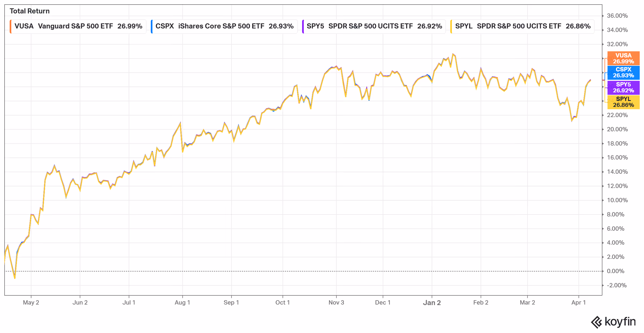Click the VUSA orange color bar in legend

click(10, 26)
